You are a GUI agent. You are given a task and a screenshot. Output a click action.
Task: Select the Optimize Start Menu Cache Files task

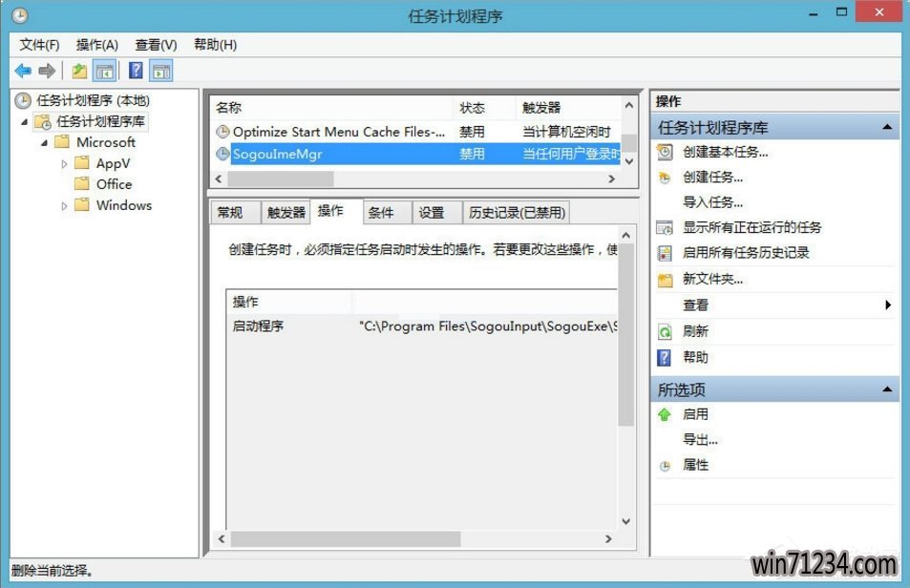416,132
